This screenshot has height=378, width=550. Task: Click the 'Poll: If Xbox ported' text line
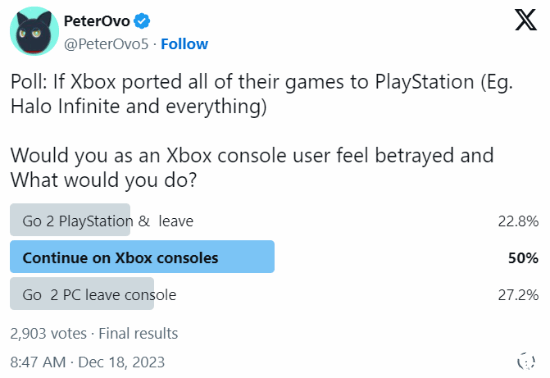[262, 82]
